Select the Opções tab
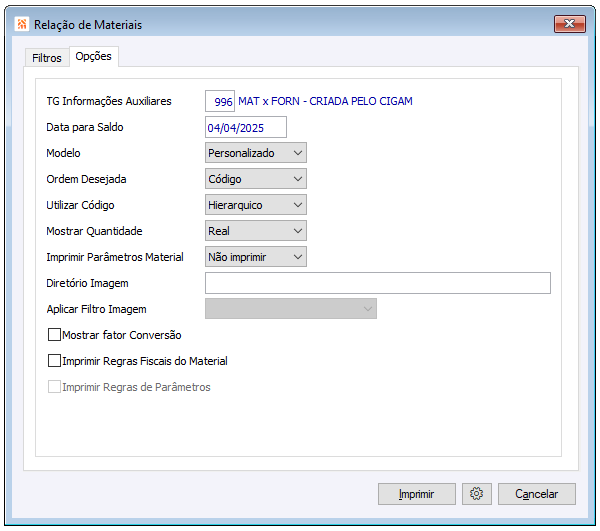This screenshot has height=531, width=600. tap(93, 57)
